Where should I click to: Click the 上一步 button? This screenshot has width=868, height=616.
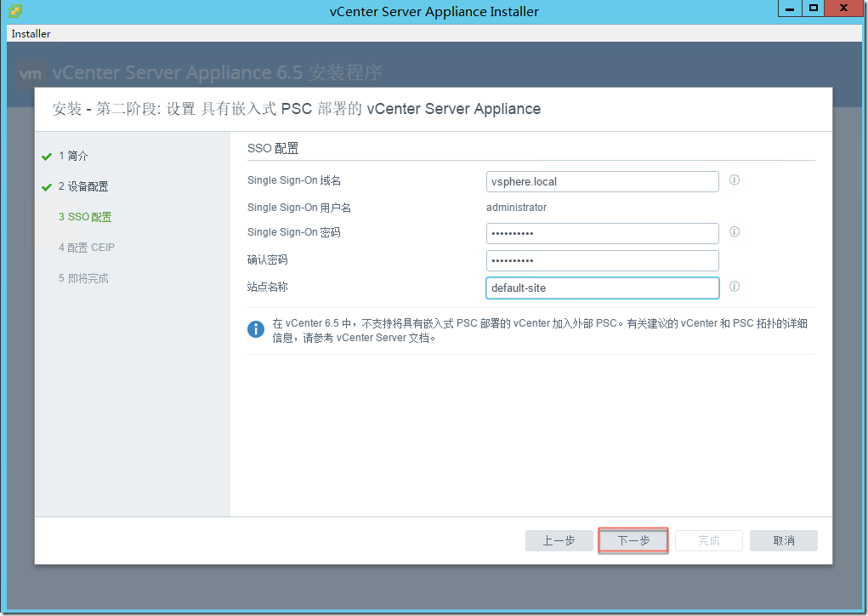559,540
